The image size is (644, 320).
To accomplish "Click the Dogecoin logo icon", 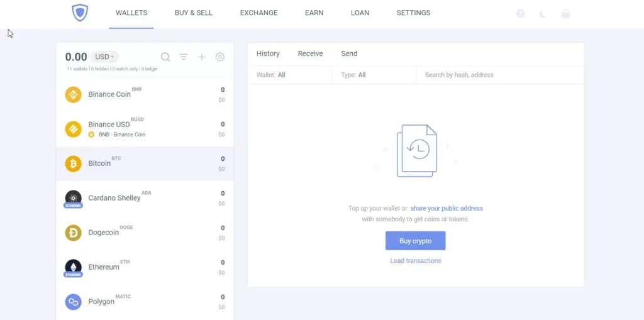I will [74, 233].
